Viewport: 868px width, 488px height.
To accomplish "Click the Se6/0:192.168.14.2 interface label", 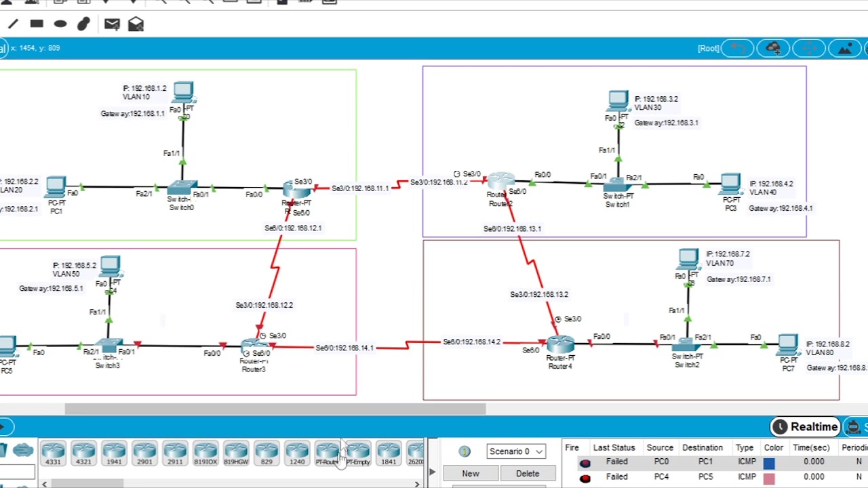I will [x=472, y=342].
